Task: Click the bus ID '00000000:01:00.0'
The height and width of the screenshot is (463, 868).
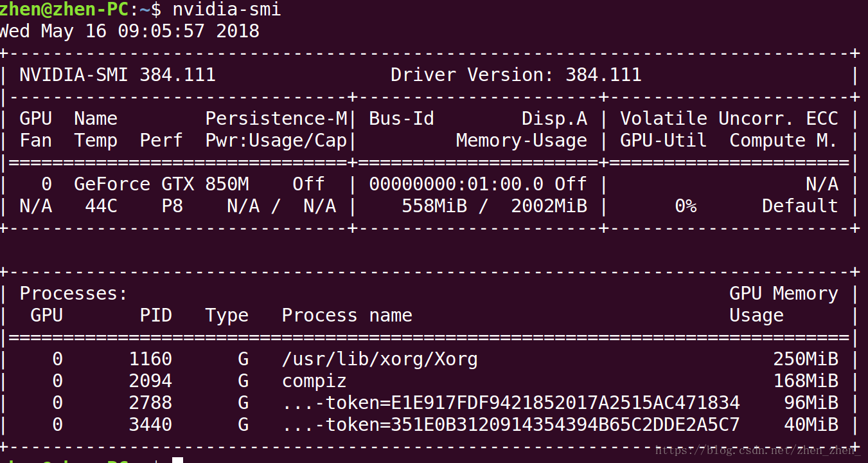Action: tap(456, 184)
